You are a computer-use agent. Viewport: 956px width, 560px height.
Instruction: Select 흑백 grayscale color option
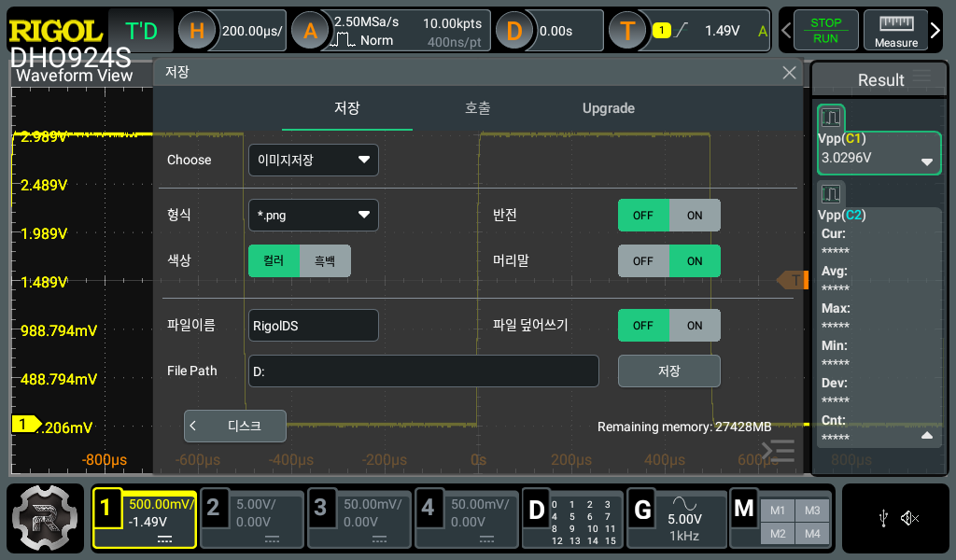pyautogui.click(x=324, y=261)
